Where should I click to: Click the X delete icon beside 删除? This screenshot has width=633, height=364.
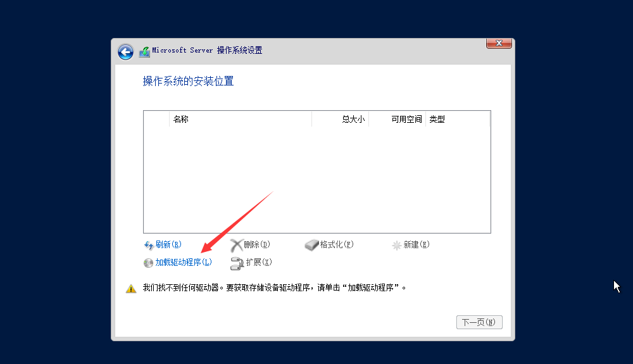(x=236, y=245)
